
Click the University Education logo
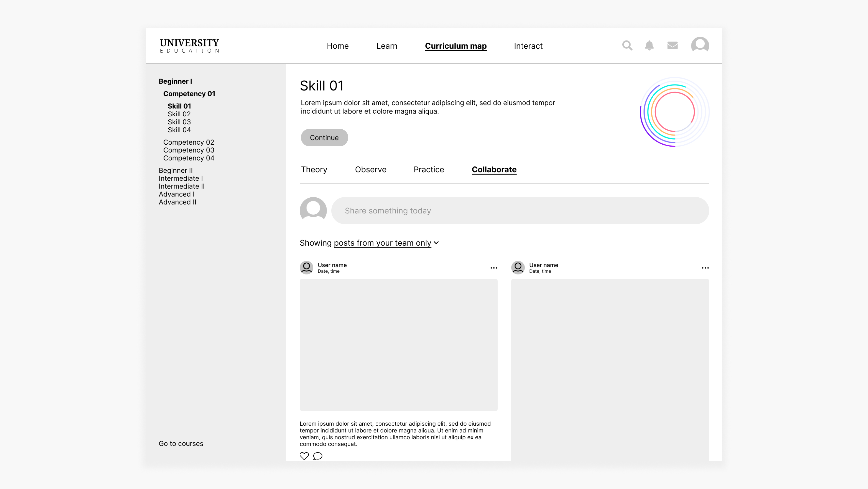point(189,46)
